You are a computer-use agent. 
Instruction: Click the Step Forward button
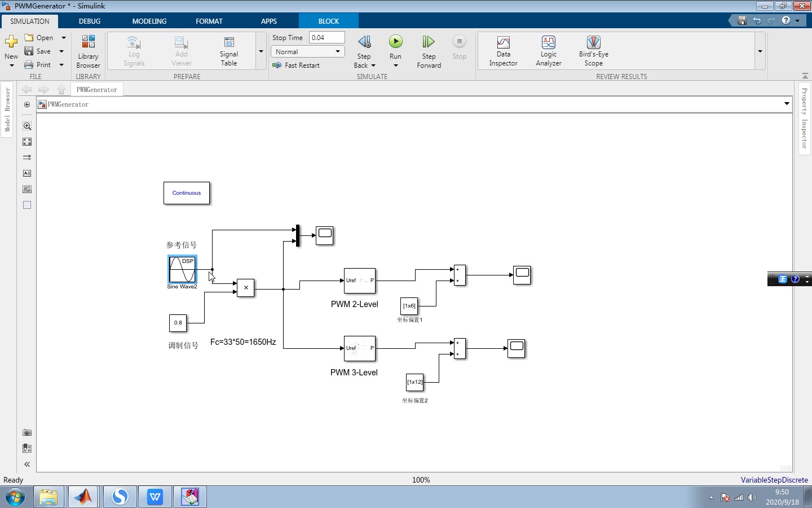point(429,51)
